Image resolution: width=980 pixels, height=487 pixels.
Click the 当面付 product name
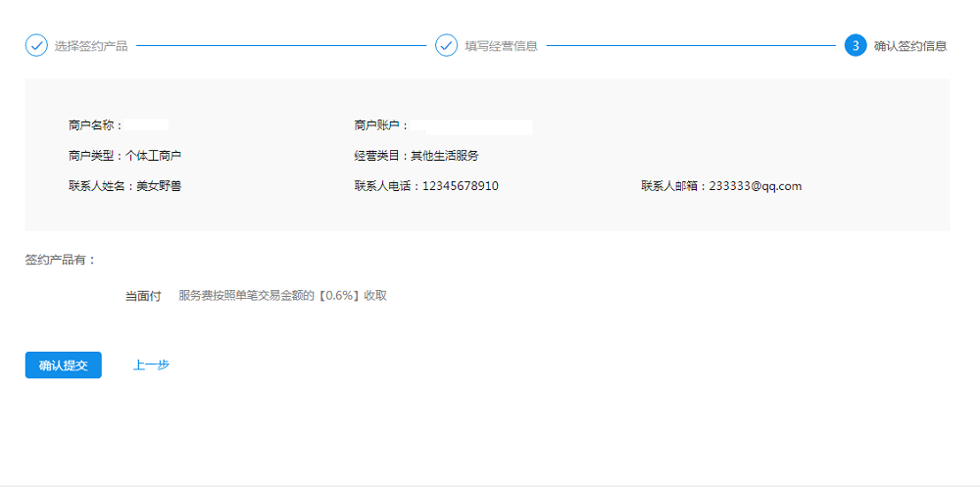click(143, 296)
